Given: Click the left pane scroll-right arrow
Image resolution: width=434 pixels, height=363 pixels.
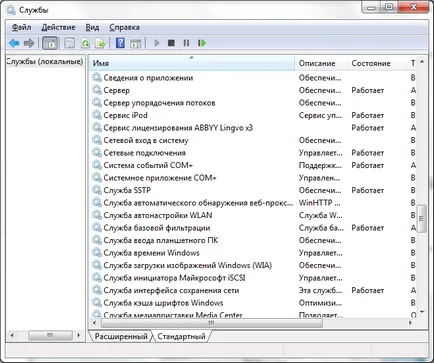Looking at the screenshot, I should pos(79,335).
